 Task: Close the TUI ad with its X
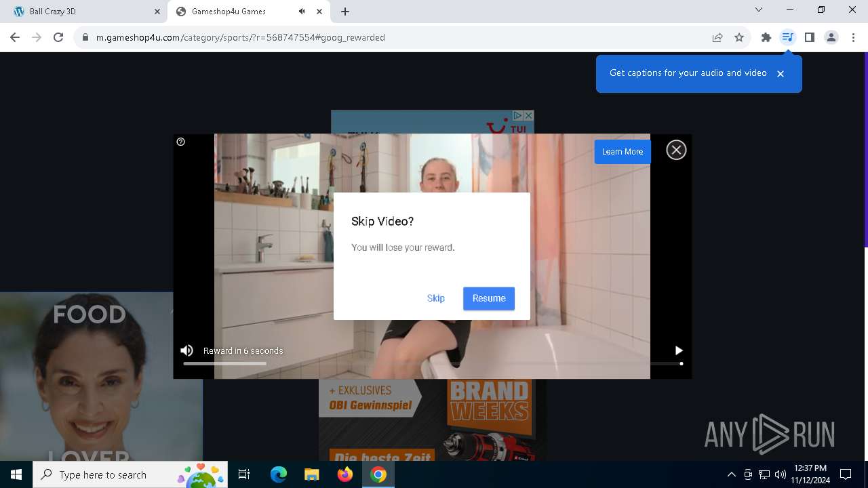click(528, 116)
